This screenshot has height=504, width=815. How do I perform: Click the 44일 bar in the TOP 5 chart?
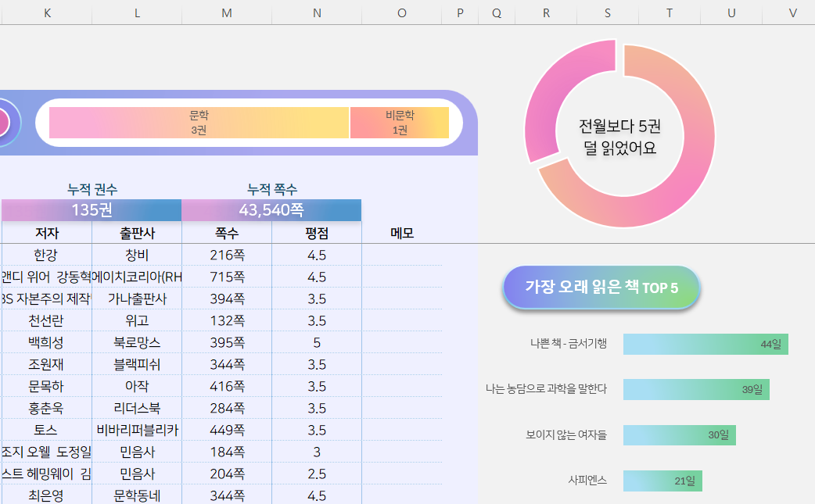[705, 345]
